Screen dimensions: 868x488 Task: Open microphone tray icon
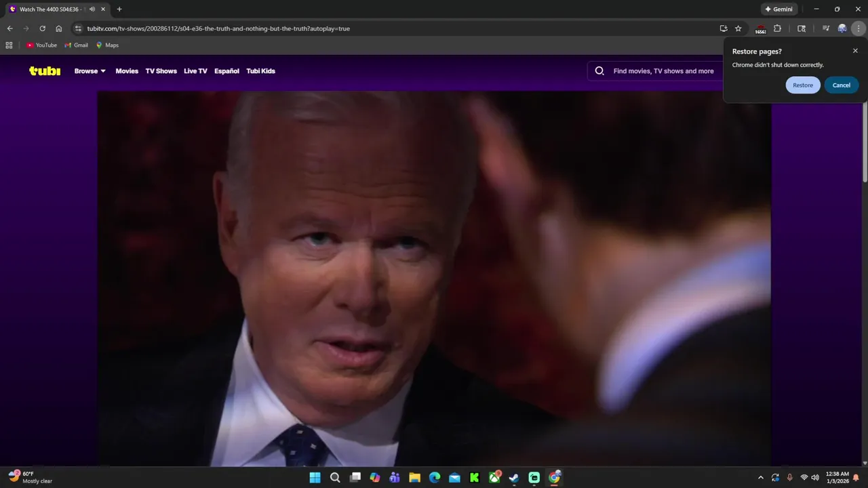click(x=789, y=478)
